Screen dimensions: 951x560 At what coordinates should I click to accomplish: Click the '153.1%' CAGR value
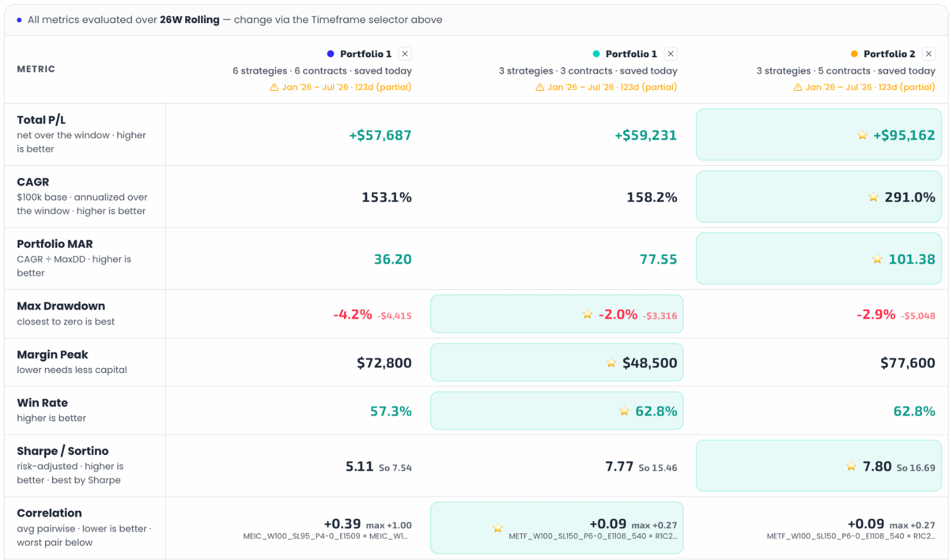tap(387, 197)
